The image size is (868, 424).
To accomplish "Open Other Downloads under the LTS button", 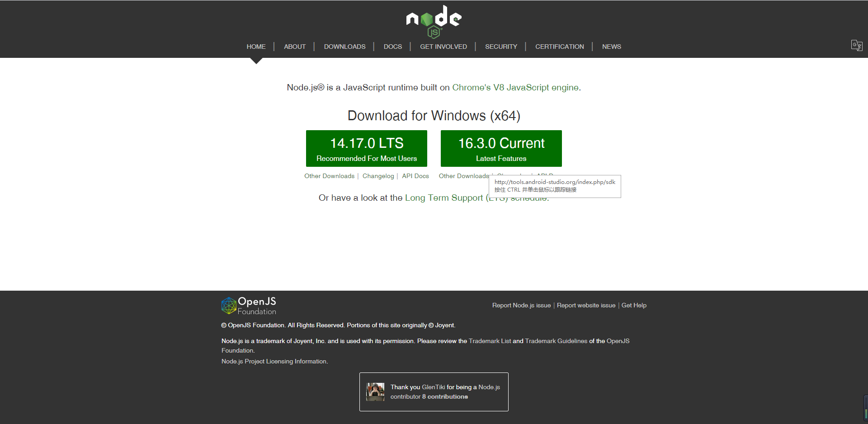I will point(329,176).
